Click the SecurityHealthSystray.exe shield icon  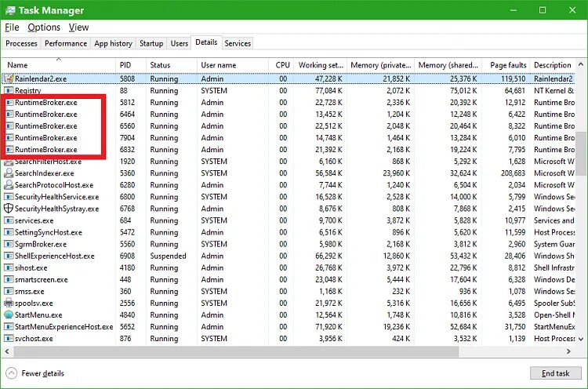(9, 209)
